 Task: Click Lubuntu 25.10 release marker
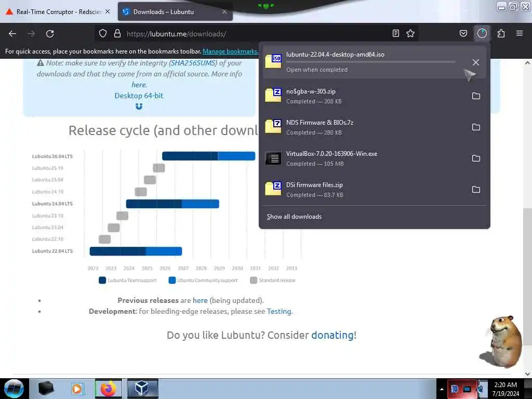(x=159, y=168)
